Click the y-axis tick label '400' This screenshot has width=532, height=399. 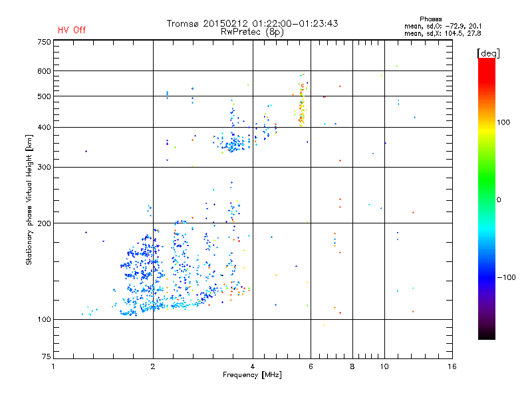pos(45,128)
